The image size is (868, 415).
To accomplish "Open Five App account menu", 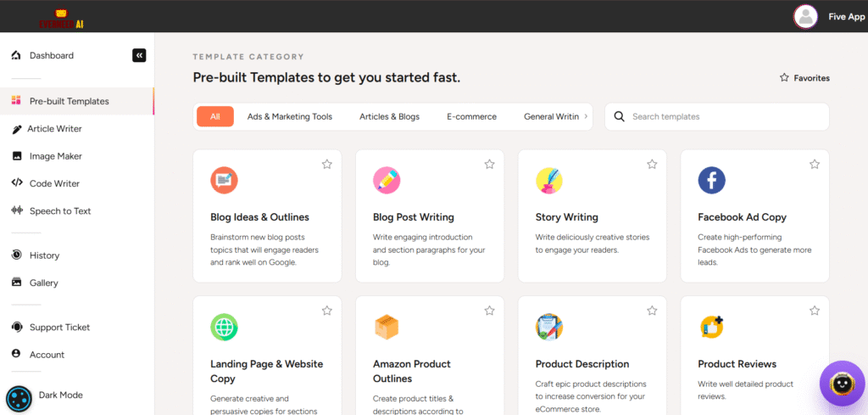I will (846, 16).
